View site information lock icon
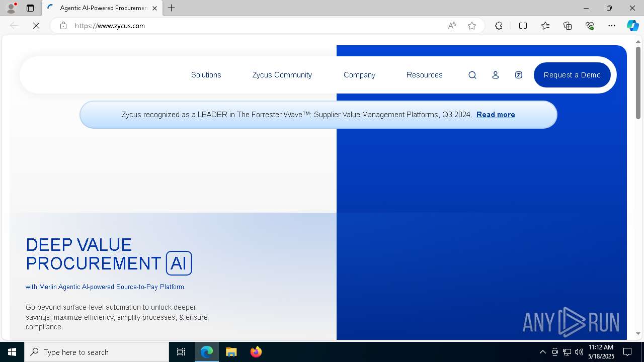644x362 pixels. [63, 26]
